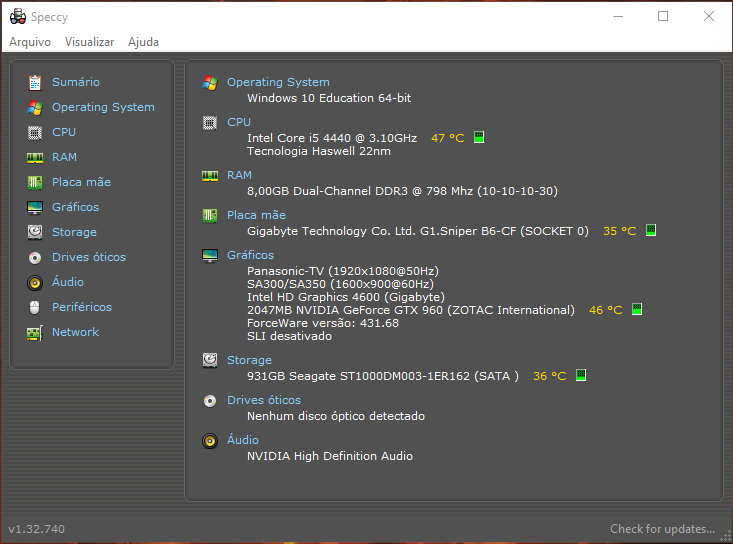
Task: Open the RAM heading link in summary
Action: [239, 175]
